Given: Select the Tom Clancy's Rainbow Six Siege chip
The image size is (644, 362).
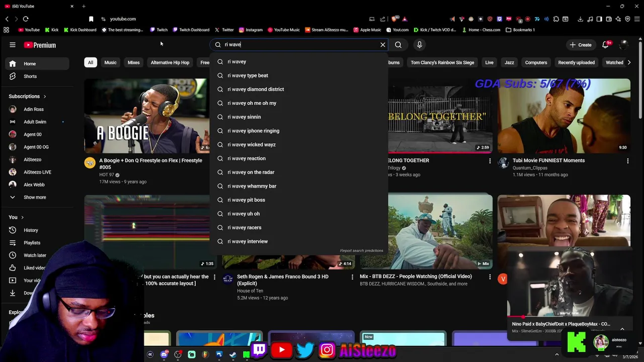Looking at the screenshot, I should [442, 62].
